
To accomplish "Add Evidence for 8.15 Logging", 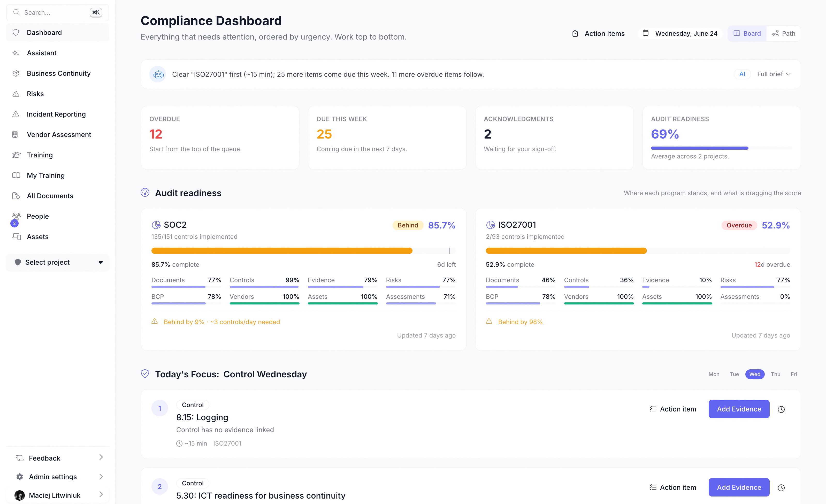I will tap(739, 409).
